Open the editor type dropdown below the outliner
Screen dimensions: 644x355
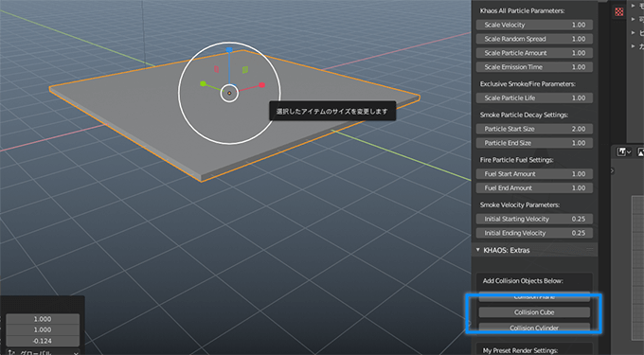point(624,151)
